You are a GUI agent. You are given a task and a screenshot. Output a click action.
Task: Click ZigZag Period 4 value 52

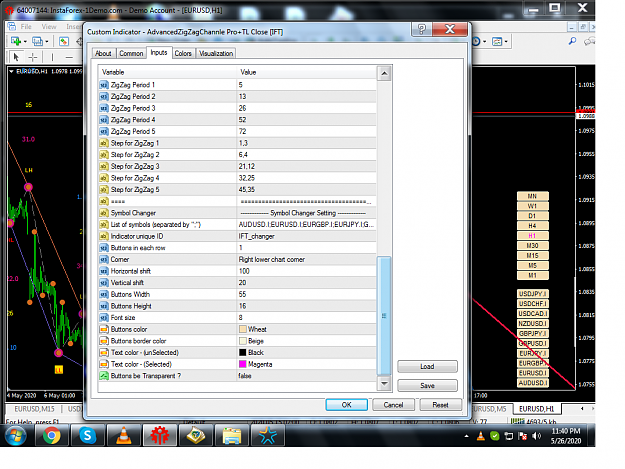(x=306, y=120)
